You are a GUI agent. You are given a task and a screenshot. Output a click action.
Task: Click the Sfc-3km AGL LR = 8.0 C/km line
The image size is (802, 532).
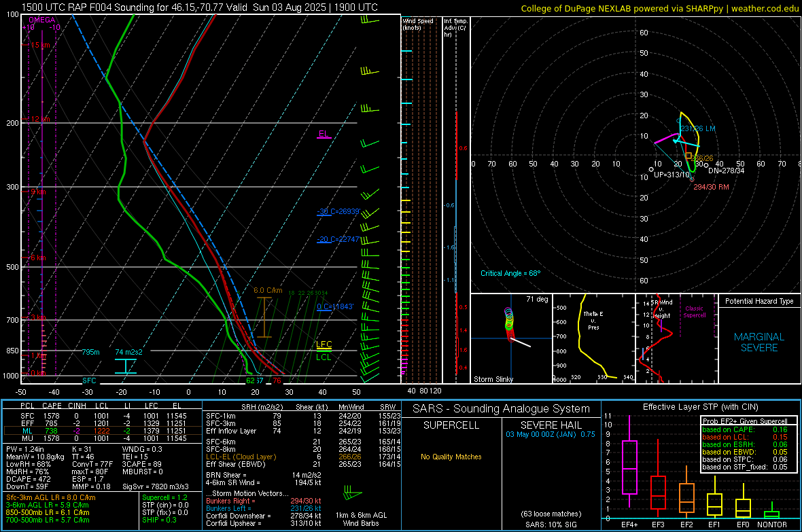click(51, 497)
